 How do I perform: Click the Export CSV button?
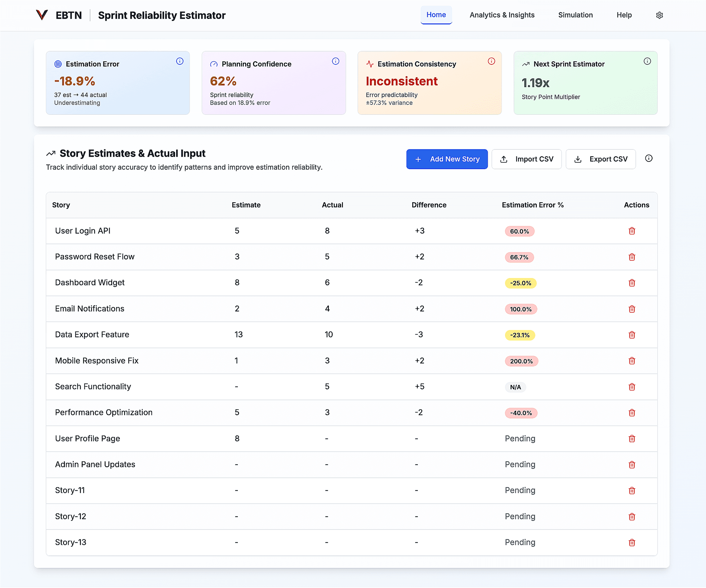pyautogui.click(x=601, y=159)
